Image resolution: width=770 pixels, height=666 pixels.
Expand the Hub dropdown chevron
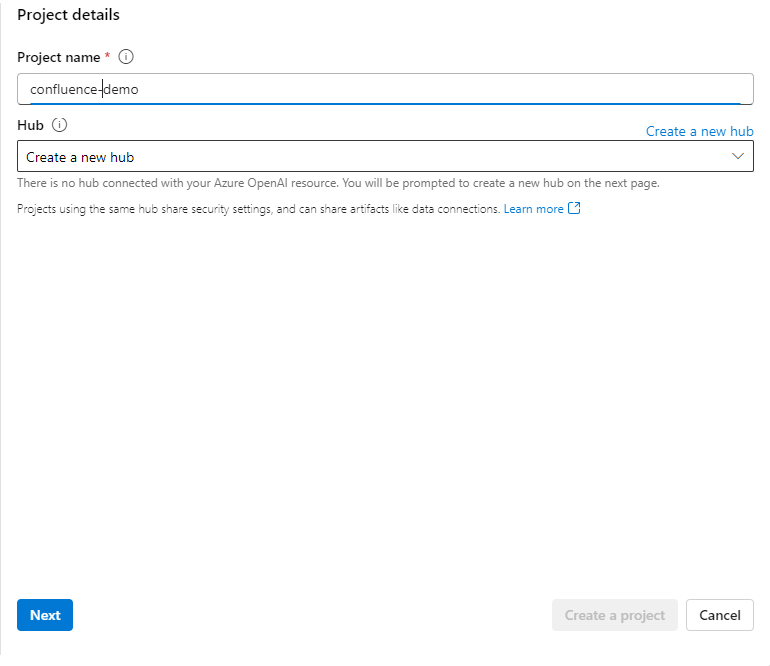(738, 156)
